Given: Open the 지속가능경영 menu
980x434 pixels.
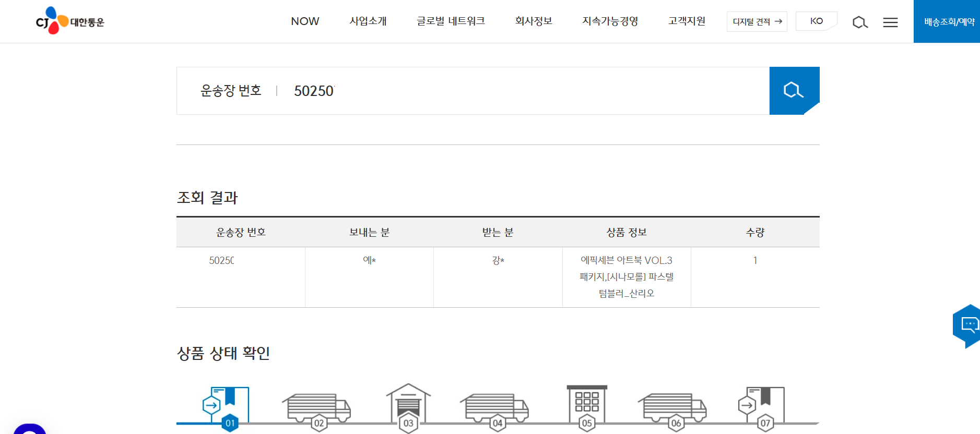Looking at the screenshot, I should point(610,21).
